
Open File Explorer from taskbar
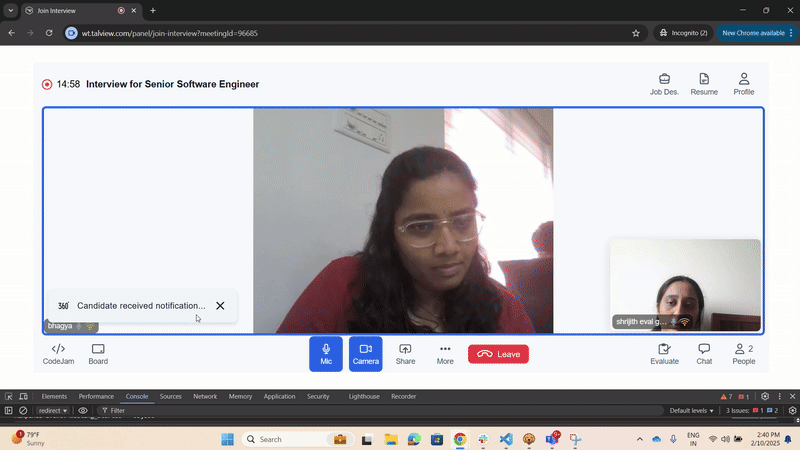391,439
